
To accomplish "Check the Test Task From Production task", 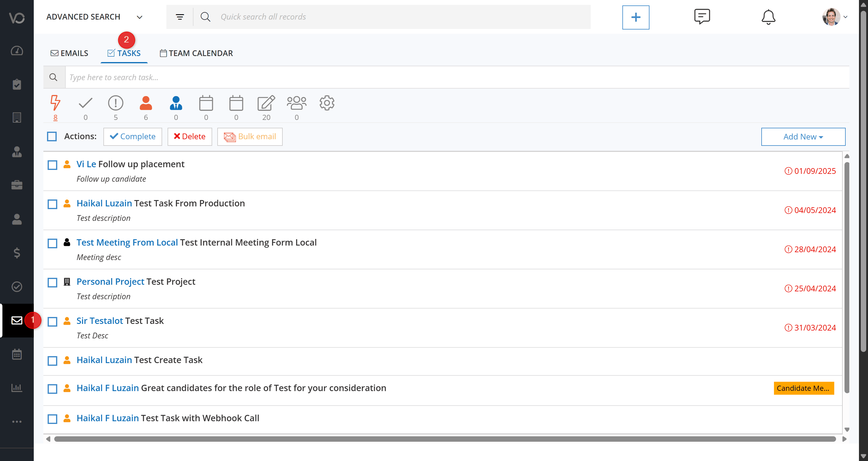I will (52, 204).
